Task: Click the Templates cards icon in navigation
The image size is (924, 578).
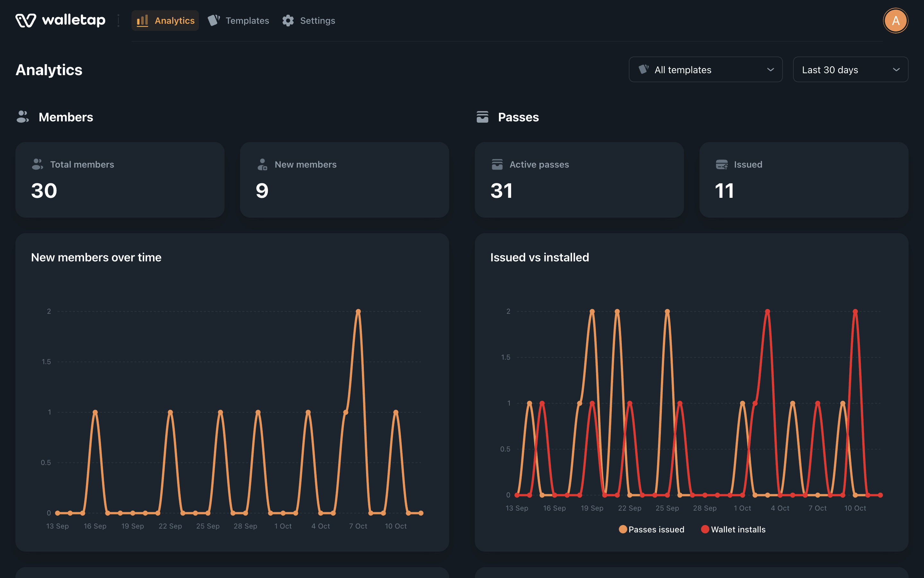Action: (214, 21)
